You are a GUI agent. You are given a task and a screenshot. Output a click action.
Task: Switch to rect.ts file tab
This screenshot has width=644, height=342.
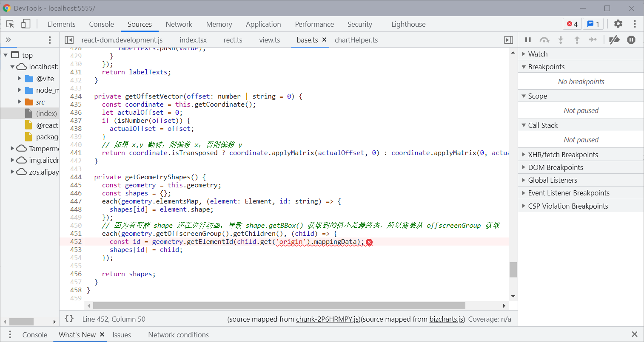(x=233, y=40)
